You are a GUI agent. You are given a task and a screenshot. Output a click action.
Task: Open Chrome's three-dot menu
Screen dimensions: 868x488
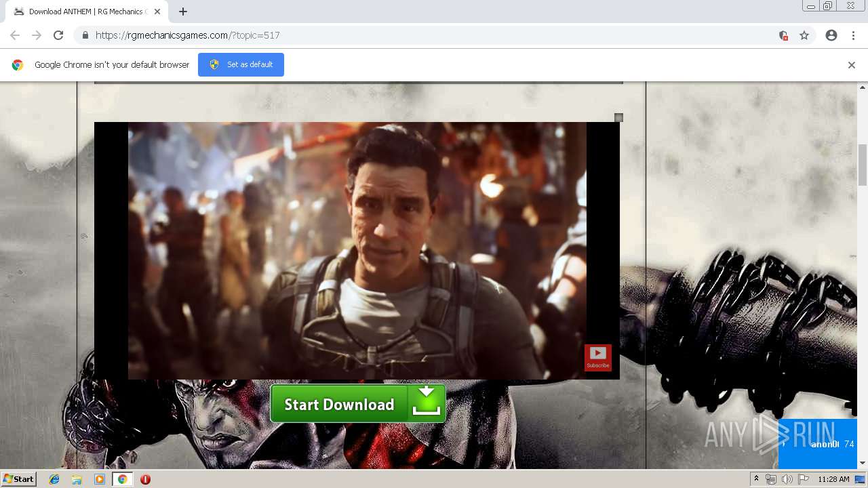click(x=853, y=35)
